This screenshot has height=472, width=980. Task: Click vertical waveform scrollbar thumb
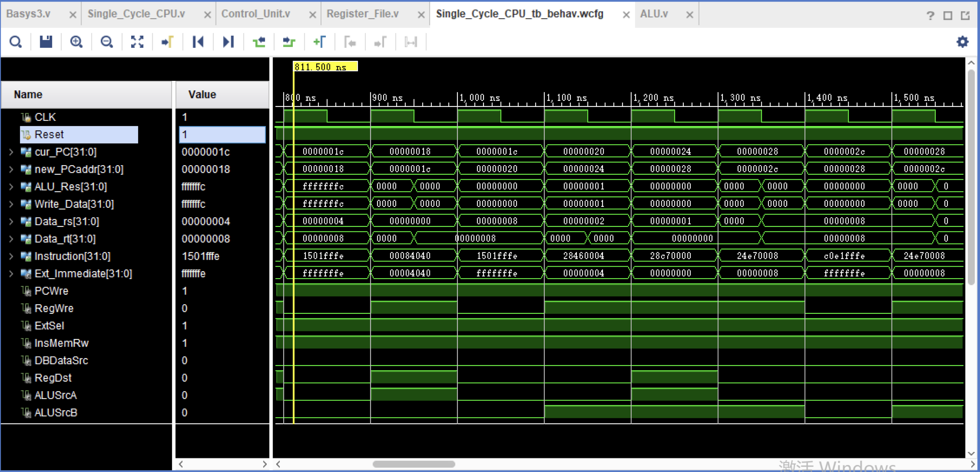point(971,177)
